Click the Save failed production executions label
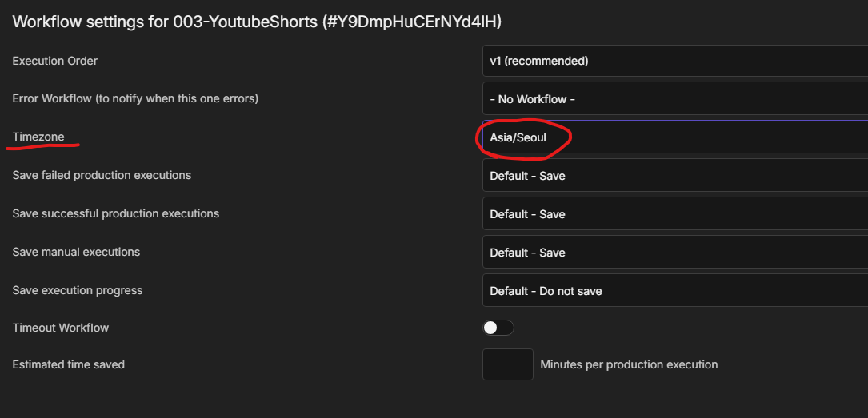868x418 pixels. point(102,175)
